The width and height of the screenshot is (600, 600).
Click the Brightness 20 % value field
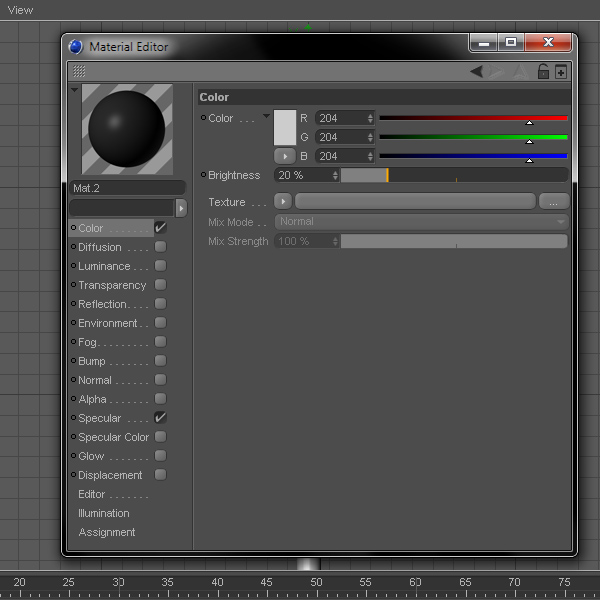click(303, 175)
